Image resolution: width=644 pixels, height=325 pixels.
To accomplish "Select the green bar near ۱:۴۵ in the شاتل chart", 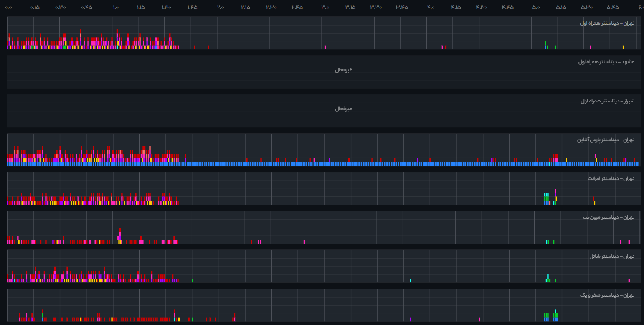I will [192, 281].
